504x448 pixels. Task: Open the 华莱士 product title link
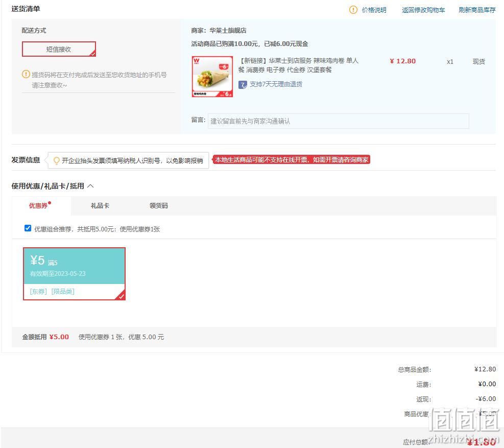298,65
